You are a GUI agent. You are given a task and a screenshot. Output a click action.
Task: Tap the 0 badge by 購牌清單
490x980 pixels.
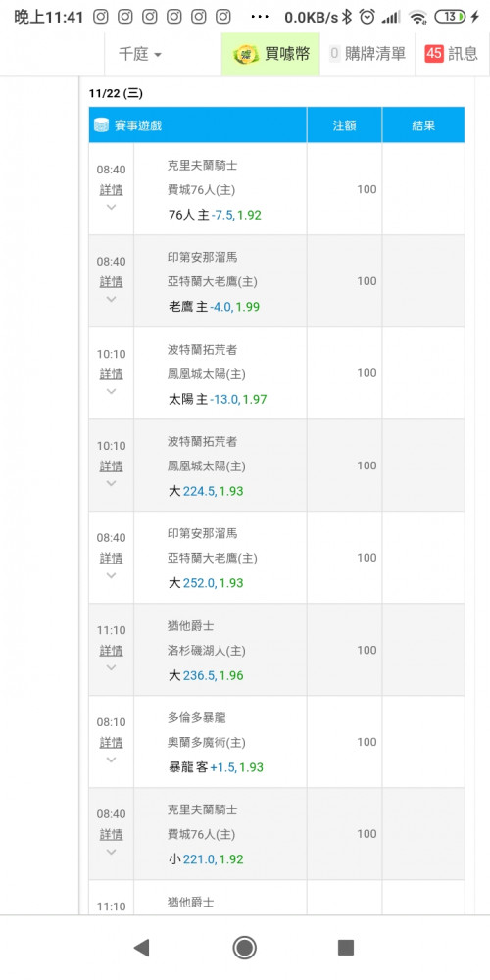334,54
